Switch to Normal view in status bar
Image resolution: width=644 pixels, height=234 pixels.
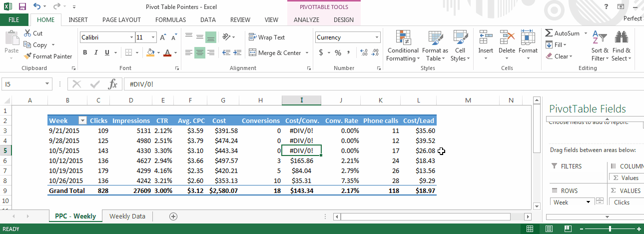[x=530, y=229]
